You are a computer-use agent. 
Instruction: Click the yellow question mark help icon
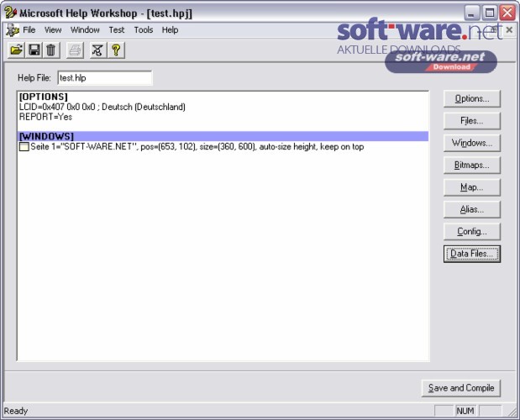click(x=116, y=50)
